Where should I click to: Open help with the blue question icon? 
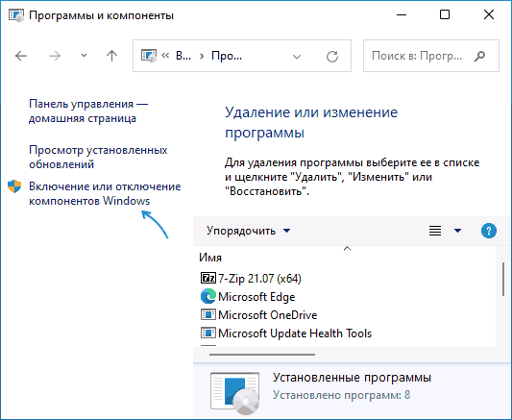[489, 231]
